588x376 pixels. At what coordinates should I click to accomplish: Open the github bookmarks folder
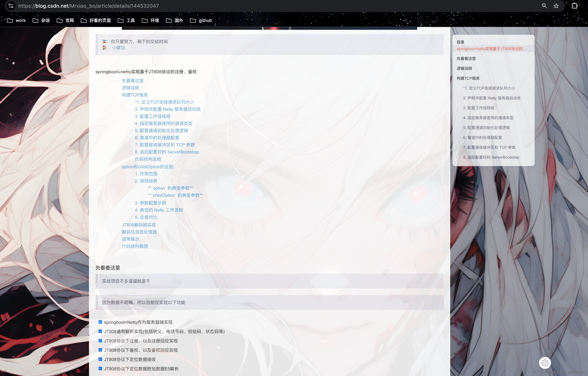click(201, 20)
